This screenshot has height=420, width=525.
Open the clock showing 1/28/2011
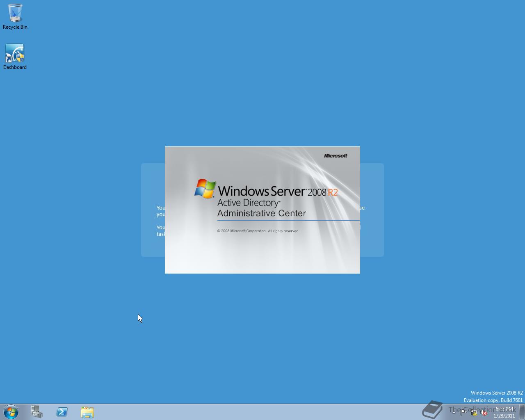coord(504,412)
